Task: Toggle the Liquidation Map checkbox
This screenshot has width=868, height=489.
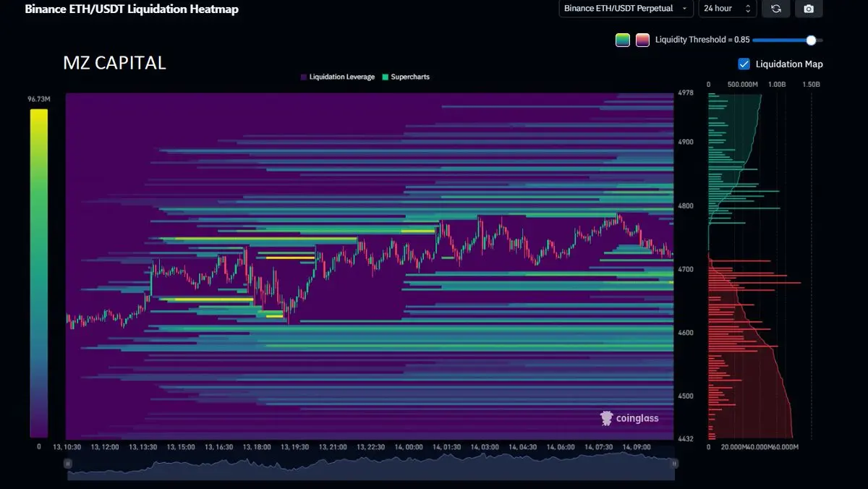Action: (744, 64)
